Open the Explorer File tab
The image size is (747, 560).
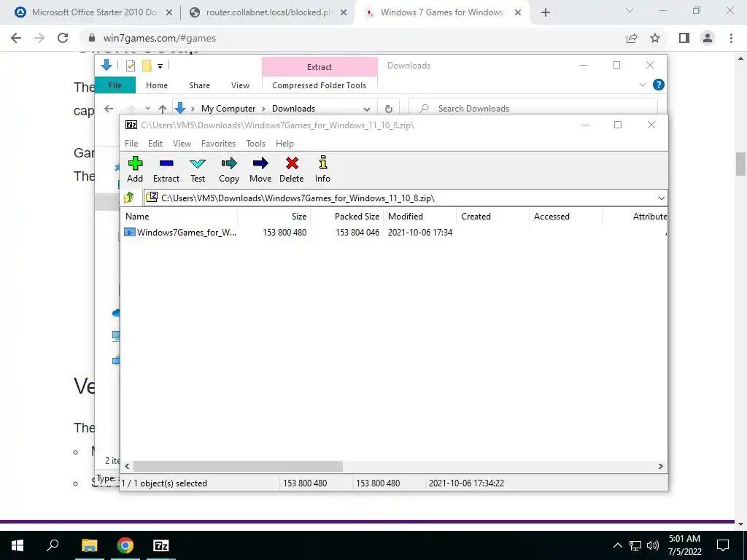(x=115, y=85)
